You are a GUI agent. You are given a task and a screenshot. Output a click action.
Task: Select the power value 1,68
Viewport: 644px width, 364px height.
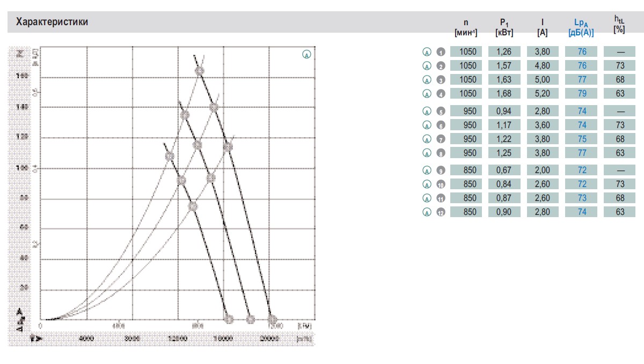[x=504, y=94]
